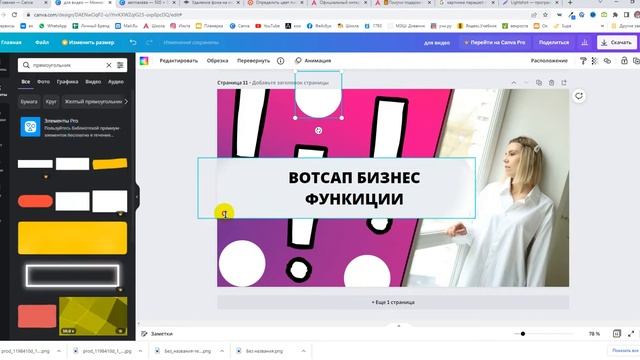Image resolution: width=640 pixels, height=360 pixels.
Task: Lock the selected element
Action: (624, 61)
